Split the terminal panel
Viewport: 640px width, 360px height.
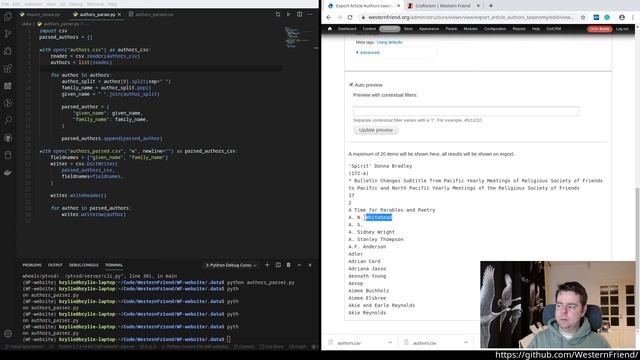[x=278, y=265]
